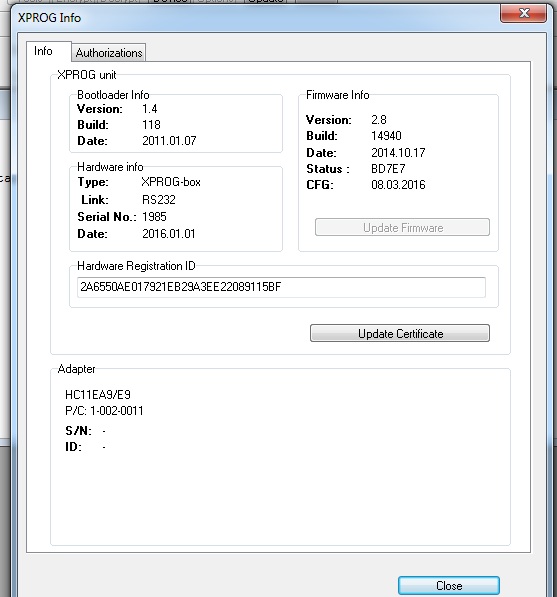Select firmware date 2014.10.17
The image size is (557, 597).
[398, 153]
